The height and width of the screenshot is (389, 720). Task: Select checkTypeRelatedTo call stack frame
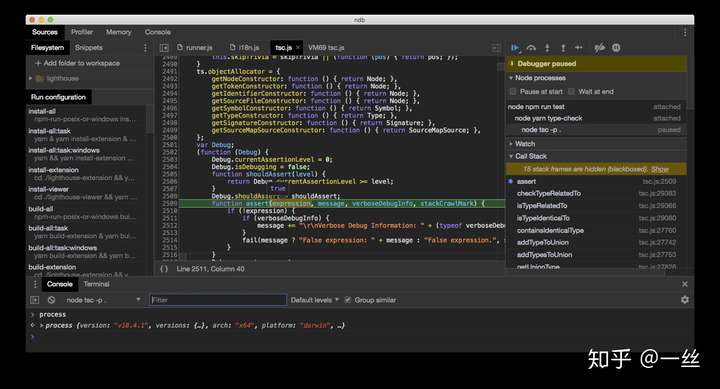(x=596, y=193)
